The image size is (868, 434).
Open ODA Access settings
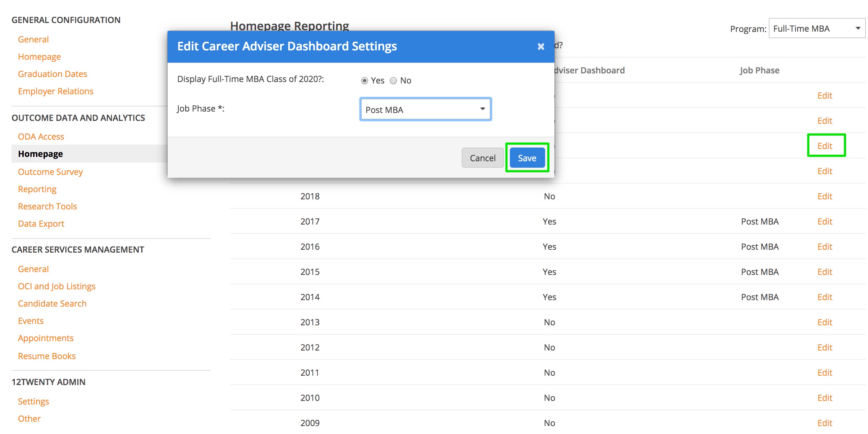pyautogui.click(x=41, y=136)
